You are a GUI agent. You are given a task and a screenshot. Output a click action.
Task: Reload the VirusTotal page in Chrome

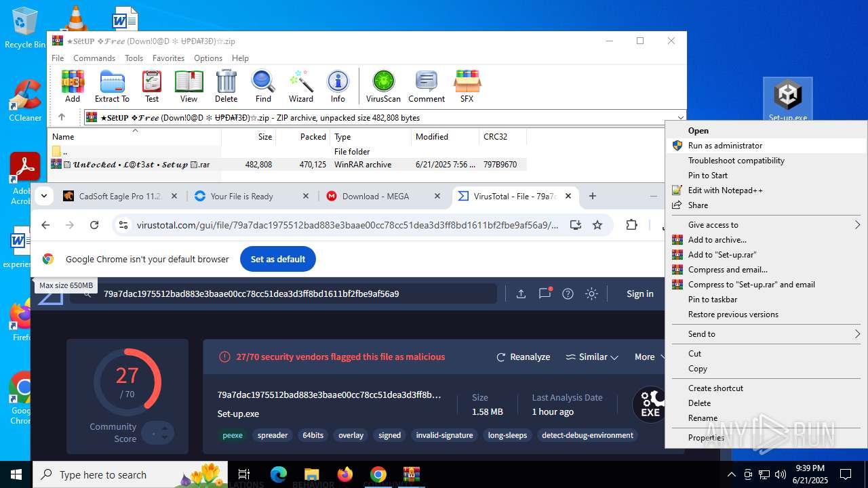click(x=94, y=225)
